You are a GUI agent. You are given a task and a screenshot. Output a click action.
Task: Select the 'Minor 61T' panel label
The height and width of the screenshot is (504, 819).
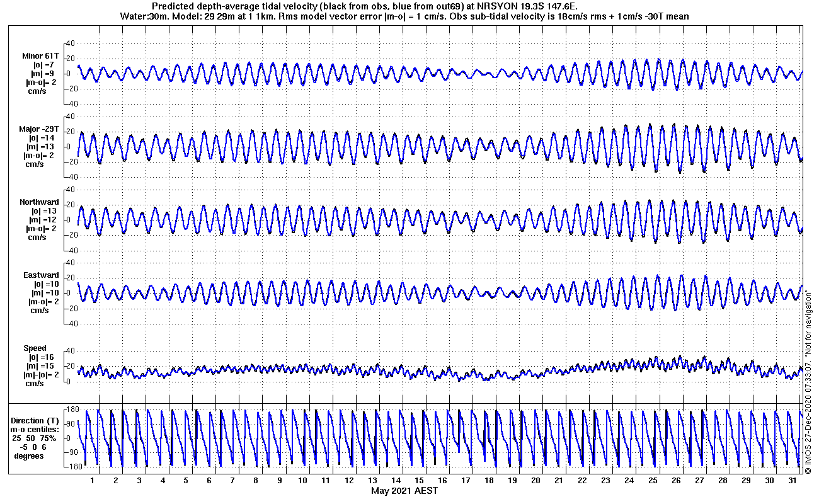40,56
